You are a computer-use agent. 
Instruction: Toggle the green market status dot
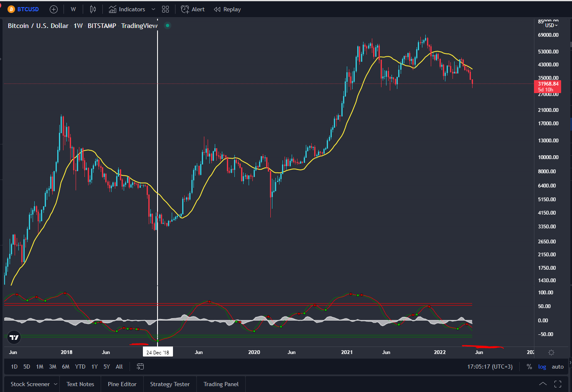pos(168,25)
